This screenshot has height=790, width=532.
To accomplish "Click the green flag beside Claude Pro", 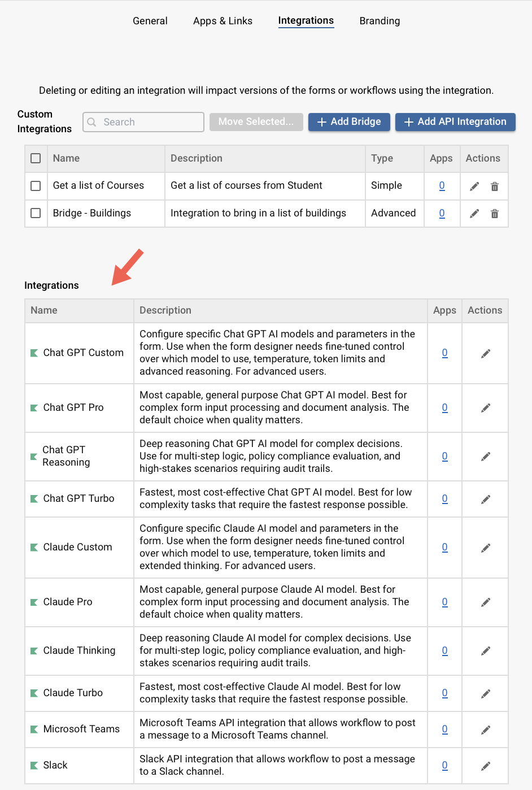I will 35,602.
